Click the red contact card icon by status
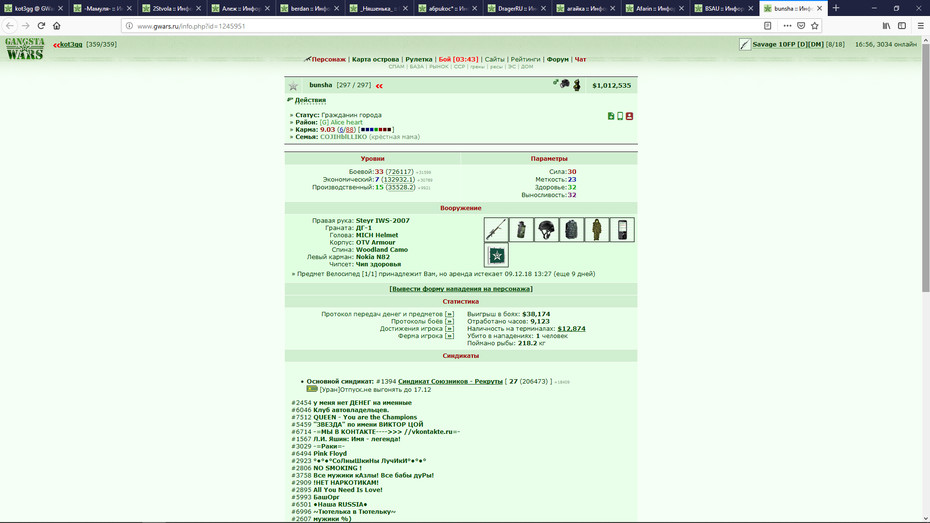The width and height of the screenshot is (930, 523). 629,116
